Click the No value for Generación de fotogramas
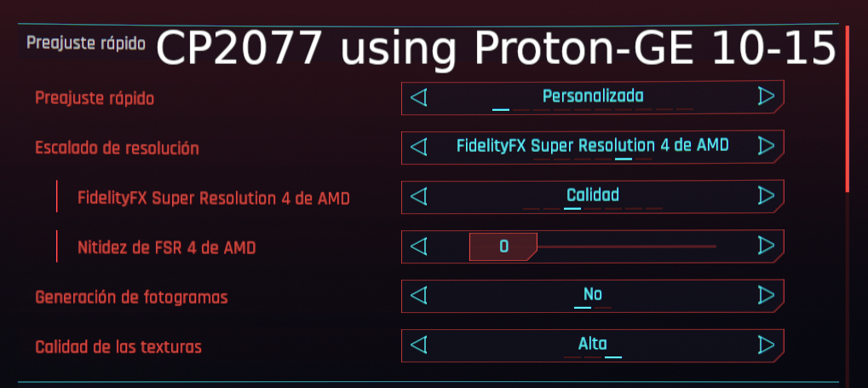Viewport: 868px width, 388px height. tap(593, 296)
